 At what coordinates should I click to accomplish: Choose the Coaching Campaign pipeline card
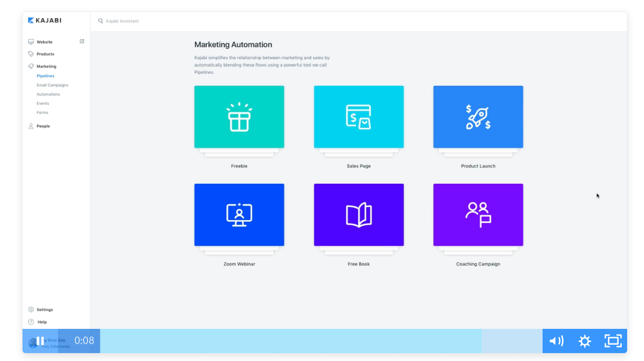pos(478,215)
